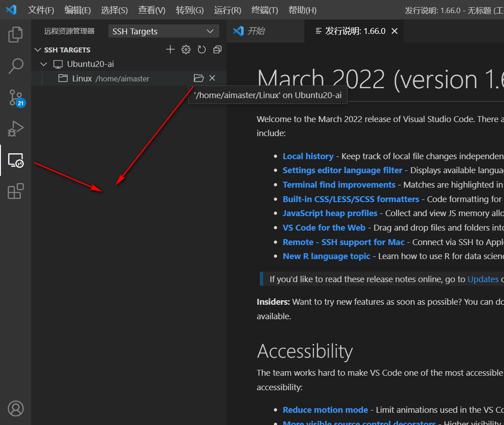Close the 发行说明: 1.66.0 tab

coord(395,31)
